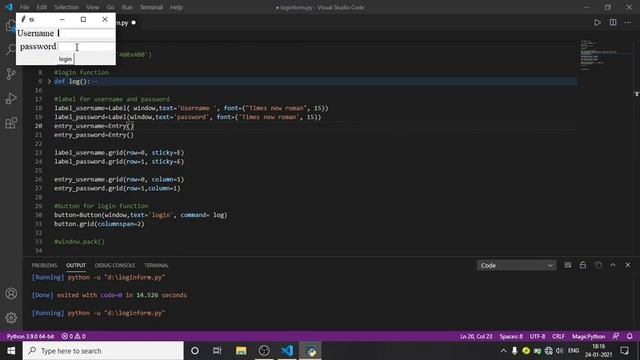Change indentation via Spaces: 8
640x360 pixels.
[x=511, y=336]
